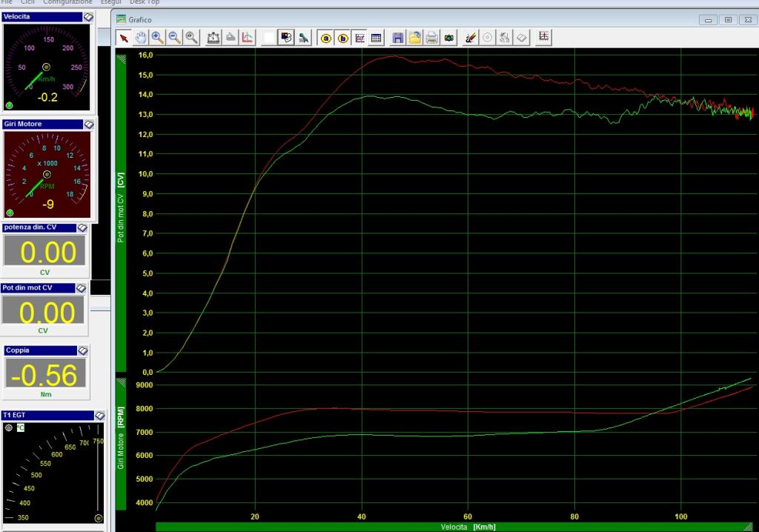Restore the Grafico window size
Screen dimensions: 759x532
(x=728, y=20)
